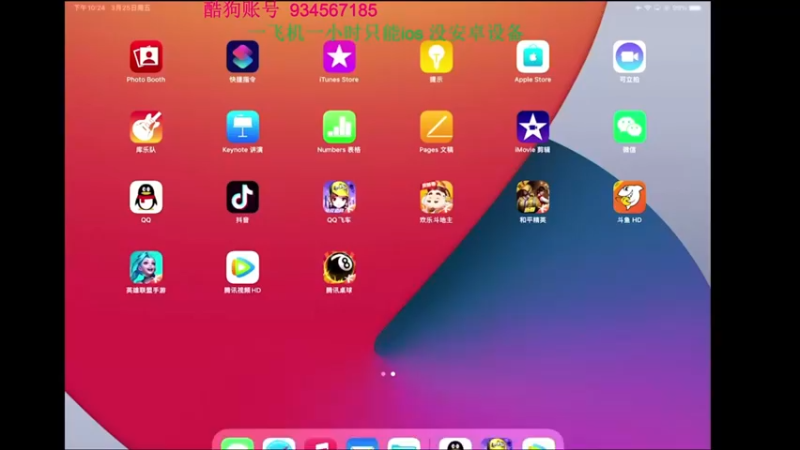Launch iMovie 剪辑
The width and height of the screenshot is (800, 450).
click(533, 127)
